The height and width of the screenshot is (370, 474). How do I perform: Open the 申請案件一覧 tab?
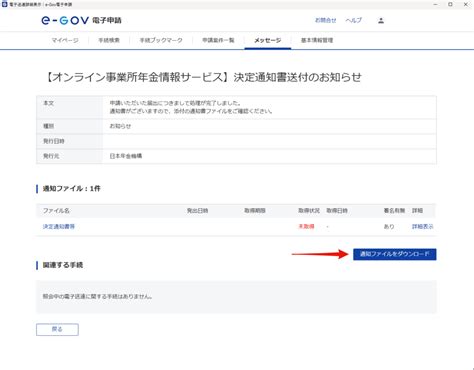coord(218,40)
